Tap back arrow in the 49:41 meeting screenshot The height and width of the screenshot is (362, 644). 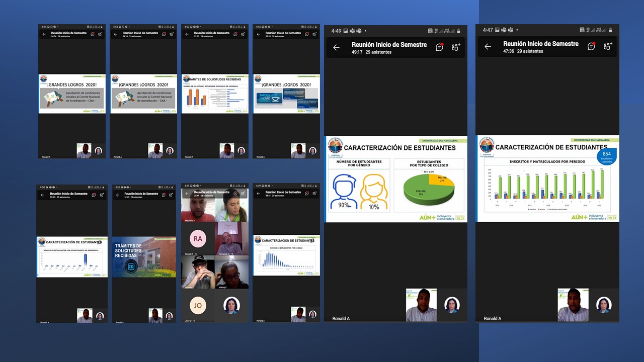(258, 194)
